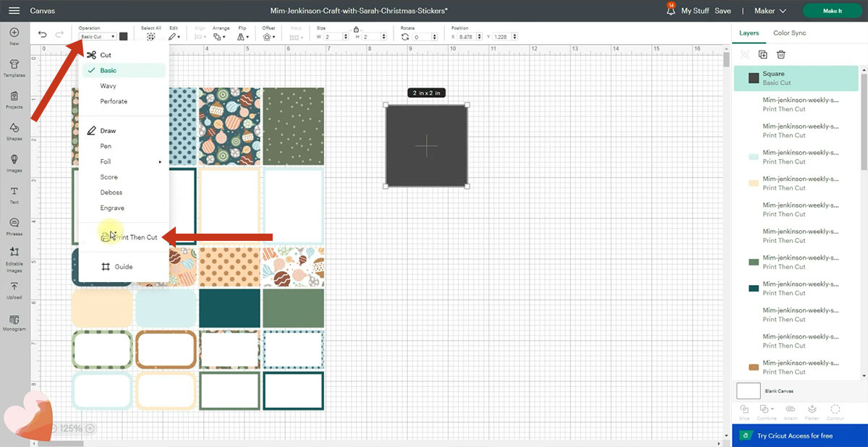
Task: Open the Monogram tool
Action: (x=14, y=322)
